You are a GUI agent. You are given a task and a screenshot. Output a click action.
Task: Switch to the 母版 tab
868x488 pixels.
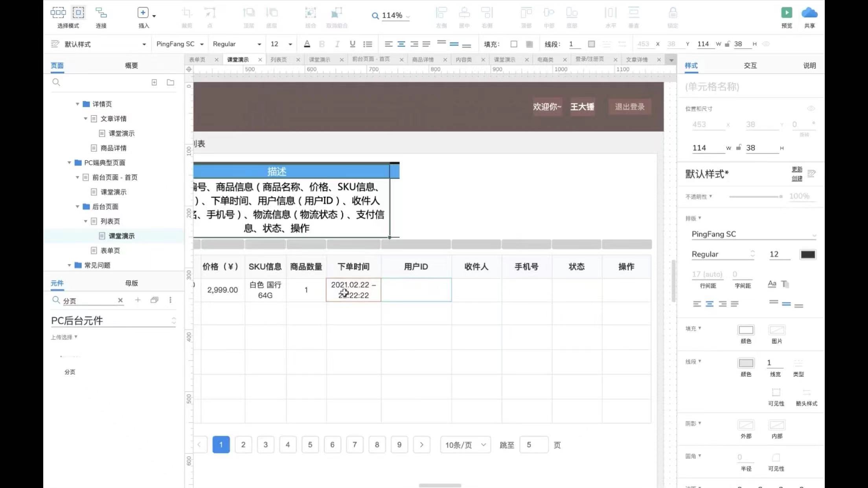pos(131,283)
